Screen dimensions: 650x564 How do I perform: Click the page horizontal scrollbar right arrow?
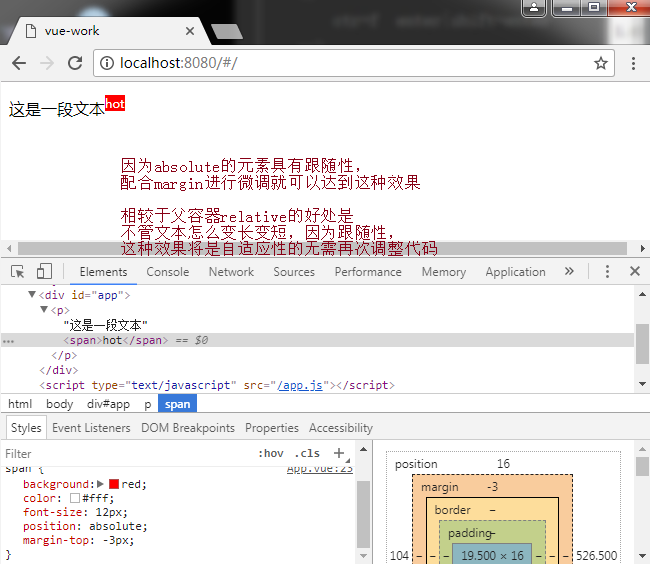(642, 249)
